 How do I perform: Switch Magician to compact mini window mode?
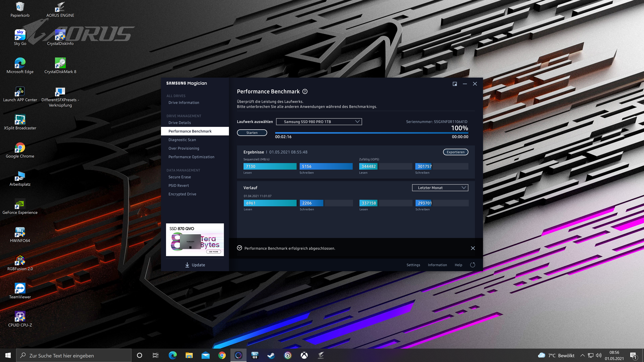[x=455, y=84]
